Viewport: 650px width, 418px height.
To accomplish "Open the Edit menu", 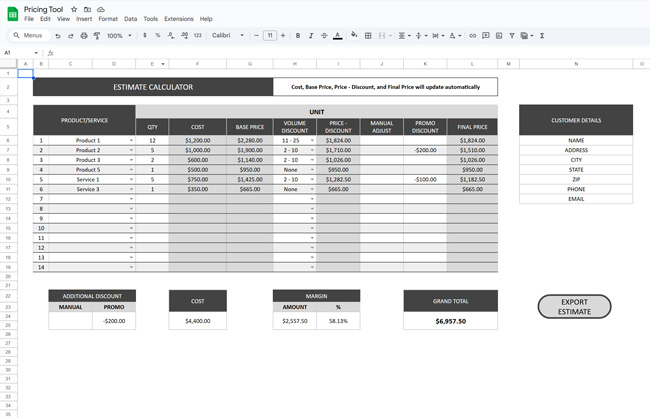I will pyautogui.click(x=45, y=19).
